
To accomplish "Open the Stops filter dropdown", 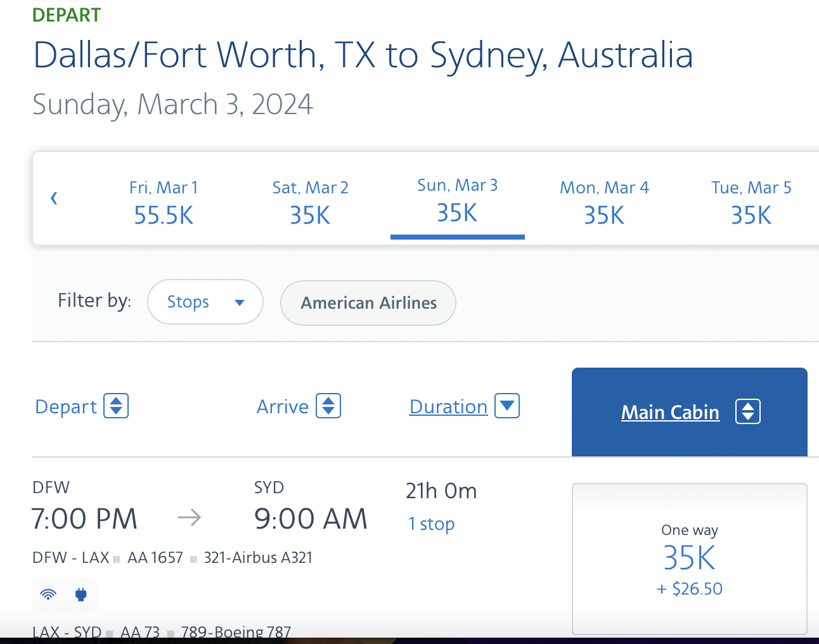I will 205,302.
